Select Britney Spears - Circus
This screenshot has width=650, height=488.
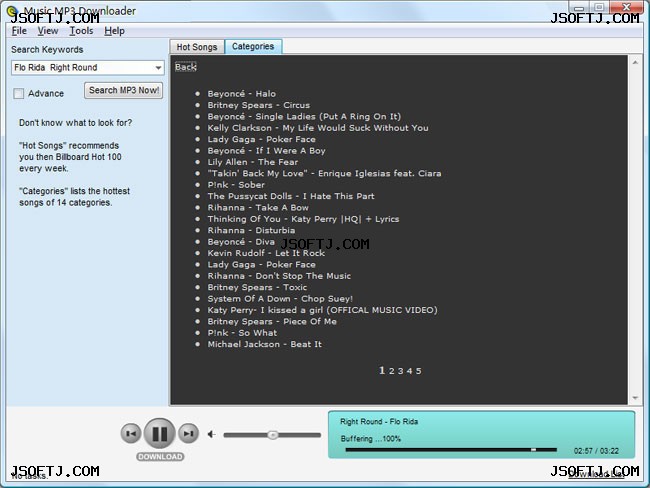tap(259, 105)
